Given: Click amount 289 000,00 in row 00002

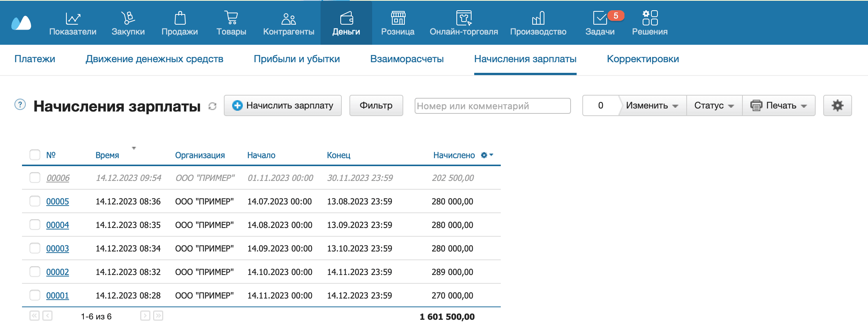Looking at the screenshot, I should pos(453,272).
